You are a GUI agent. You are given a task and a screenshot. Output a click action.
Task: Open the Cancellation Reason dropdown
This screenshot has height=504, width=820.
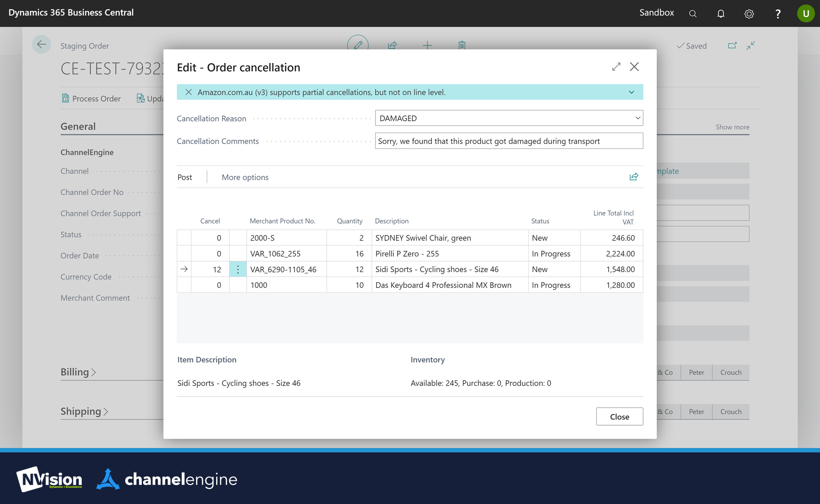click(638, 118)
